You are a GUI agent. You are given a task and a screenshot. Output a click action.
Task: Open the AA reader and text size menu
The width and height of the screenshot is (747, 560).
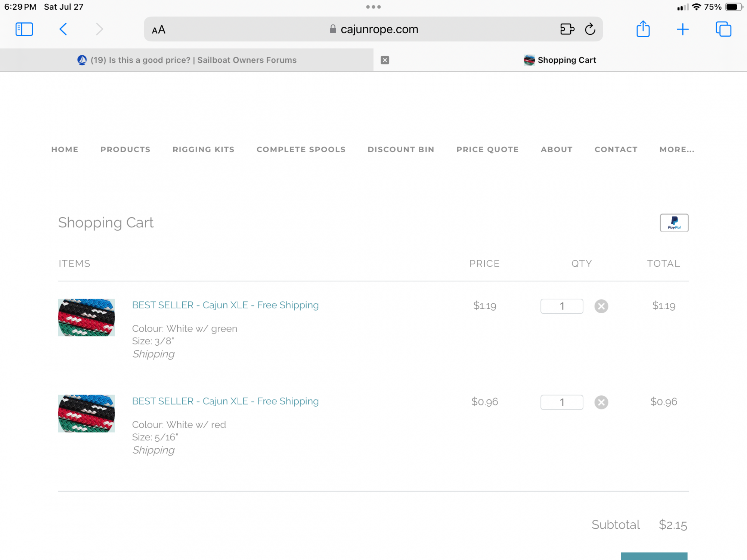click(158, 29)
